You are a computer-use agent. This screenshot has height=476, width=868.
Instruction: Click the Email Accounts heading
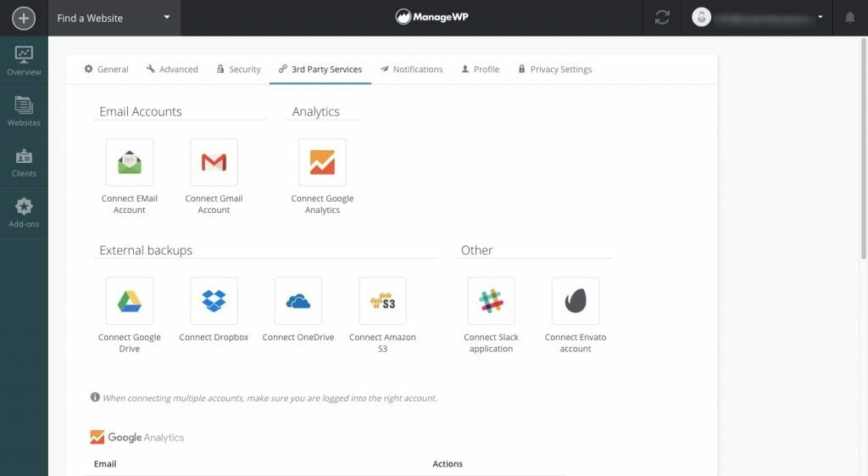[x=141, y=111]
